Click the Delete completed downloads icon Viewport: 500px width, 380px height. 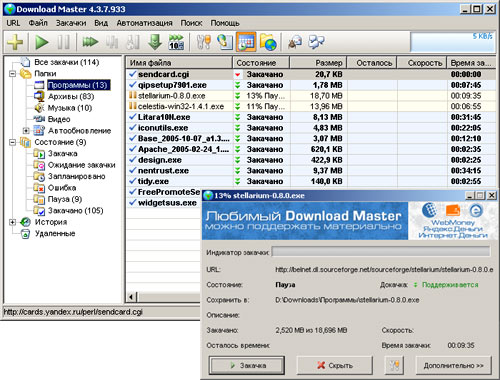(x=133, y=42)
